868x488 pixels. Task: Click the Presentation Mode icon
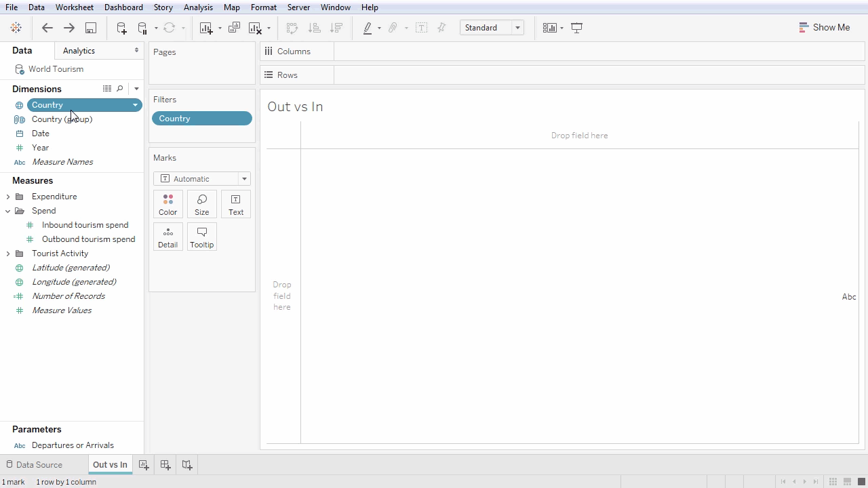point(577,28)
